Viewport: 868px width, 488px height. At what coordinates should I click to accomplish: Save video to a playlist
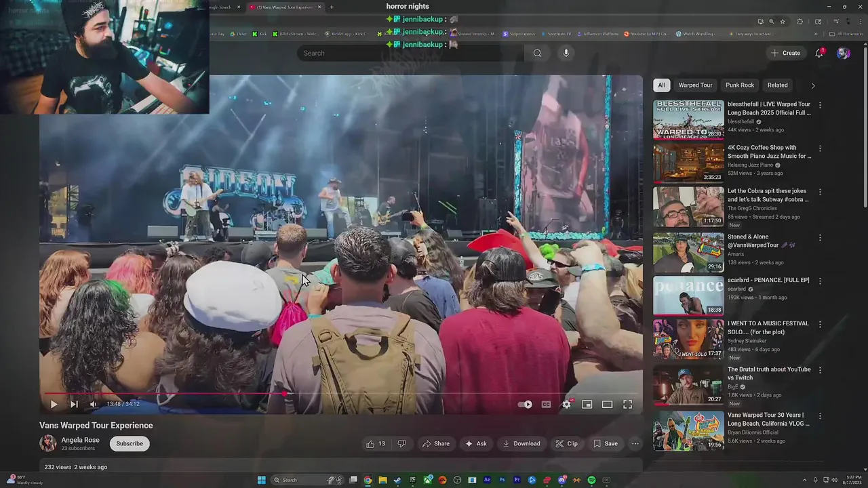[x=605, y=444]
